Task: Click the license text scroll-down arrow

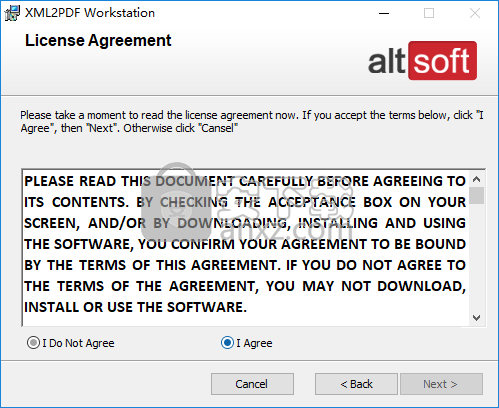Action: point(477,318)
